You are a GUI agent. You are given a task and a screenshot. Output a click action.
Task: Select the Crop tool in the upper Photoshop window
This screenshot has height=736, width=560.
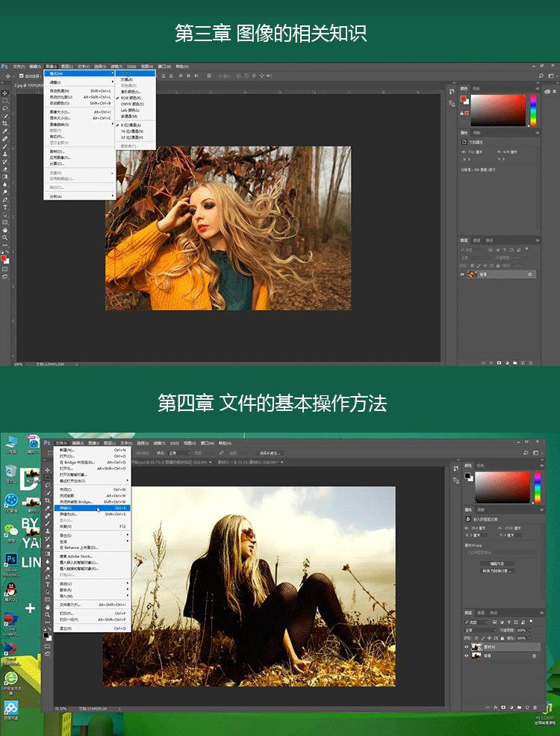(x=5, y=123)
